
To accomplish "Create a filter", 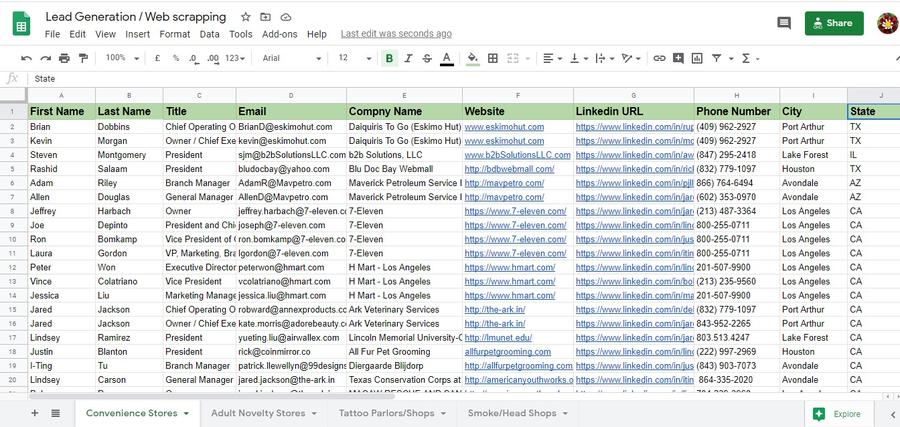I will (x=716, y=58).
